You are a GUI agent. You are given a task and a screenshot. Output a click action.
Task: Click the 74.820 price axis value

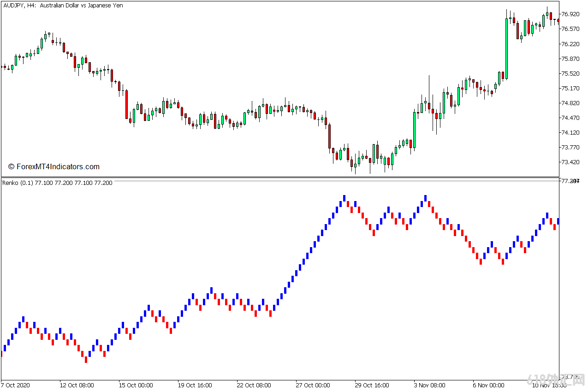[x=570, y=103]
